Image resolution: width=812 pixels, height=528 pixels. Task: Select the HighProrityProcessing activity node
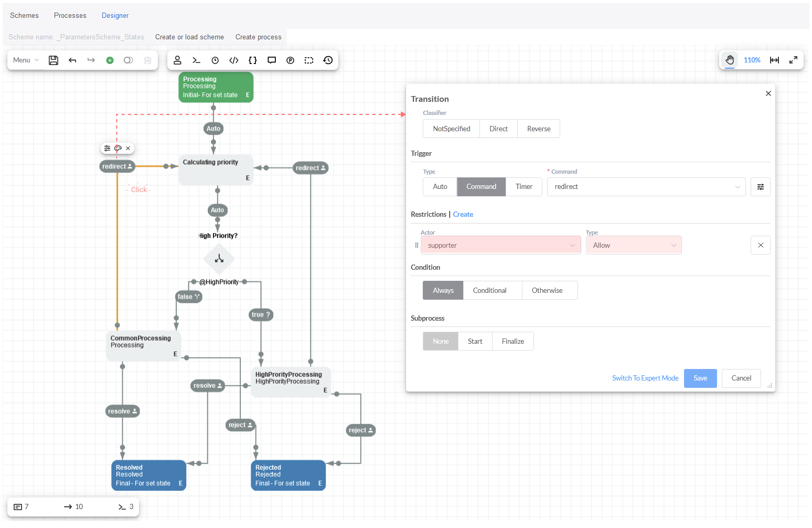(x=291, y=382)
